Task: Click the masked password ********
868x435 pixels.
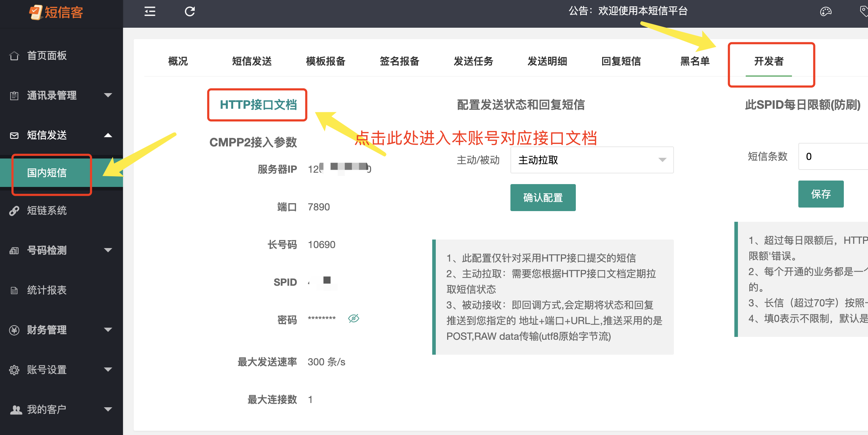Action: 322,318
